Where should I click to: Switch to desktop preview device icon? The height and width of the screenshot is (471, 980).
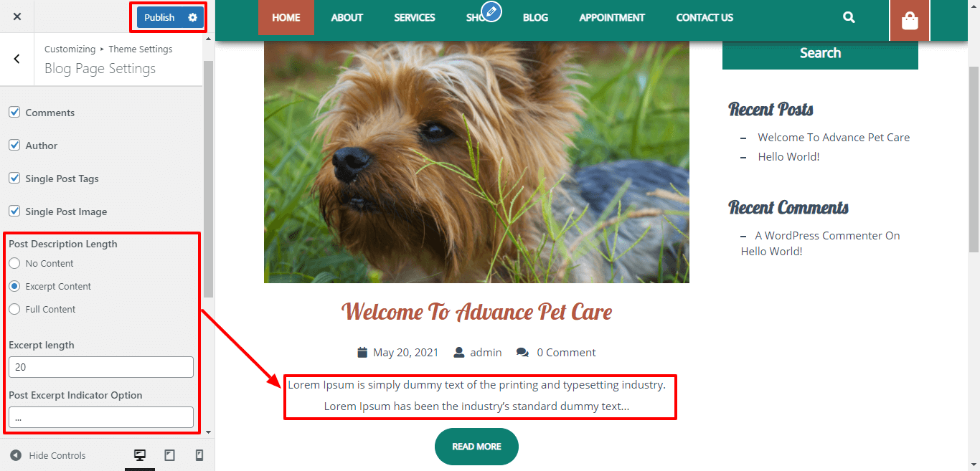coord(140,455)
